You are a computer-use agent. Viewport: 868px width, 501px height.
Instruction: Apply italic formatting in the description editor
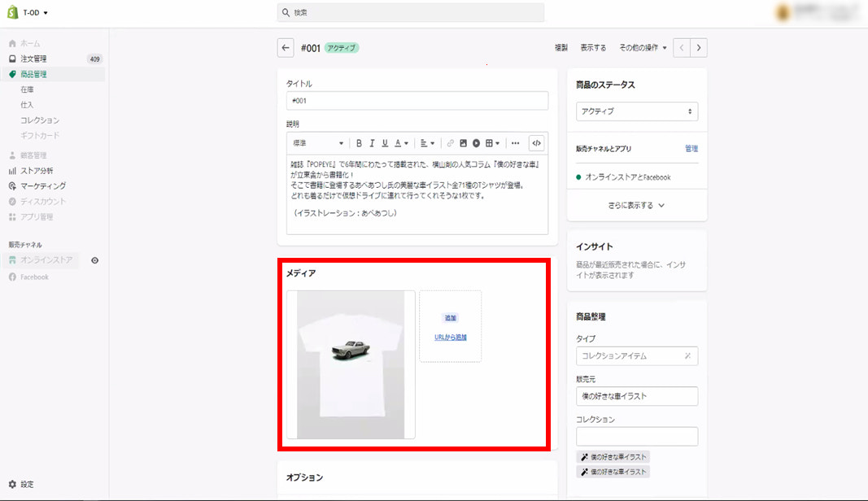tap(372, 143)
